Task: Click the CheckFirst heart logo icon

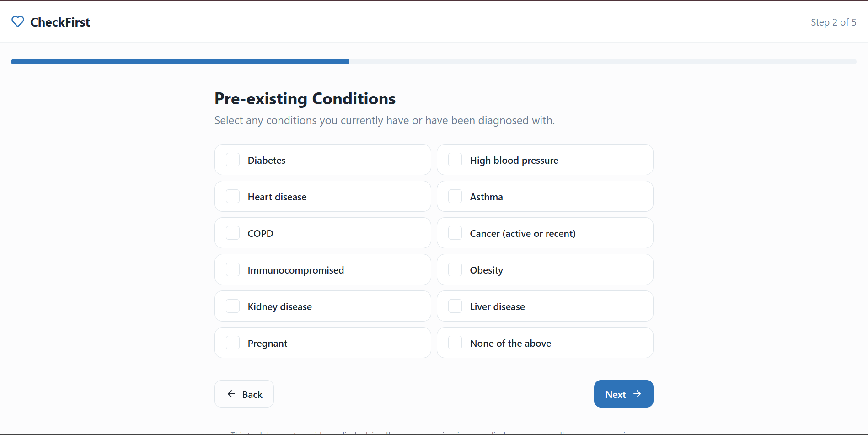Action: point(18,22)
